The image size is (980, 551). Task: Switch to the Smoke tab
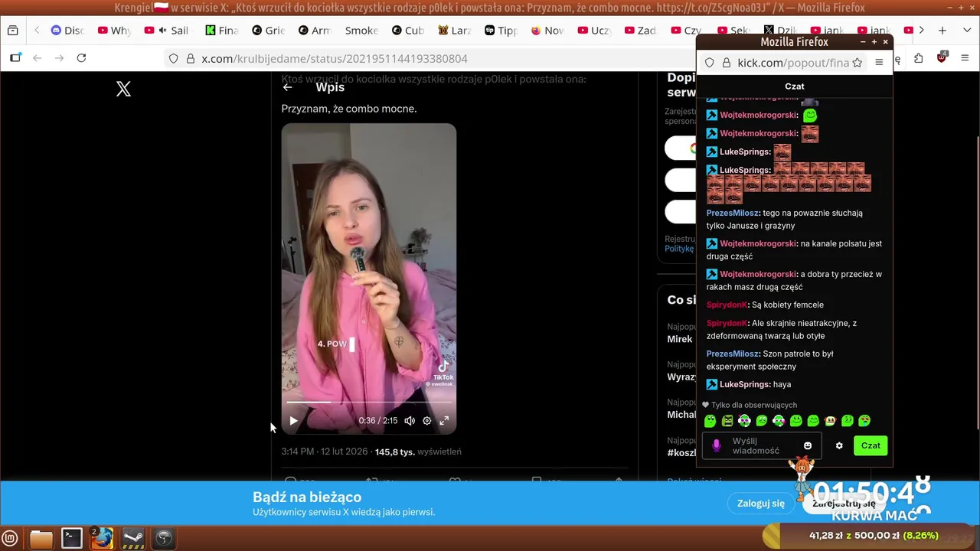tap(360, 31)
